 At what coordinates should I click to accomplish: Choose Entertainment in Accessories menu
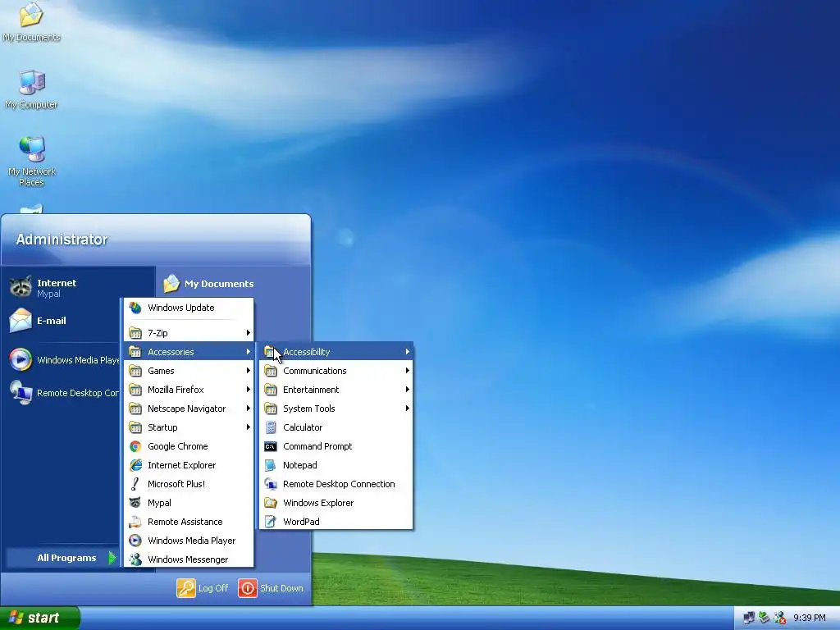(x=336, y=390)
